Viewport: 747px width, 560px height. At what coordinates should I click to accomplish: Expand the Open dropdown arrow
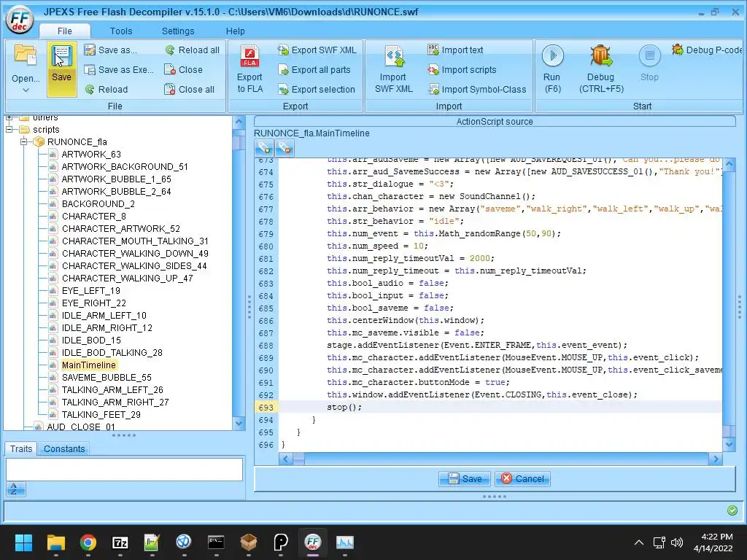coord(26,90)
